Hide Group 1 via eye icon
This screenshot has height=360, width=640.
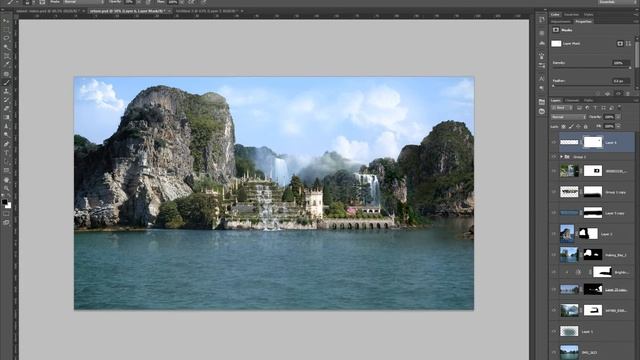click(x=554, y=157)
